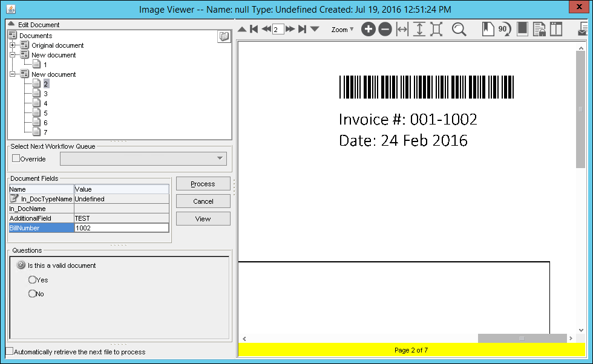This screenshot has width=593, height=364.
Task: Open the Zoom dropdown menu
Action: pyautogui.click(x=342, y=29)
